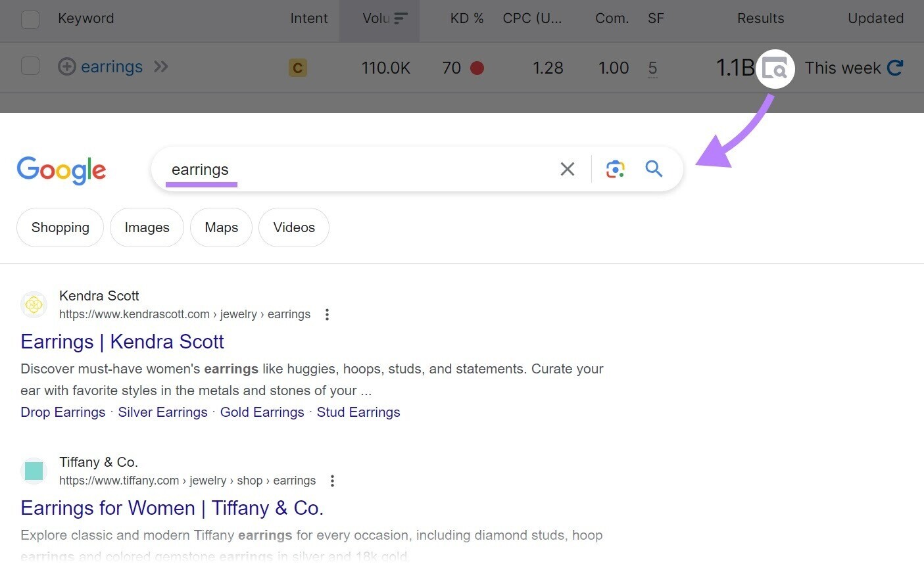Switch to the Shopping tab
The height and width of the screenshot is (570, 924).
coord(60,227)
